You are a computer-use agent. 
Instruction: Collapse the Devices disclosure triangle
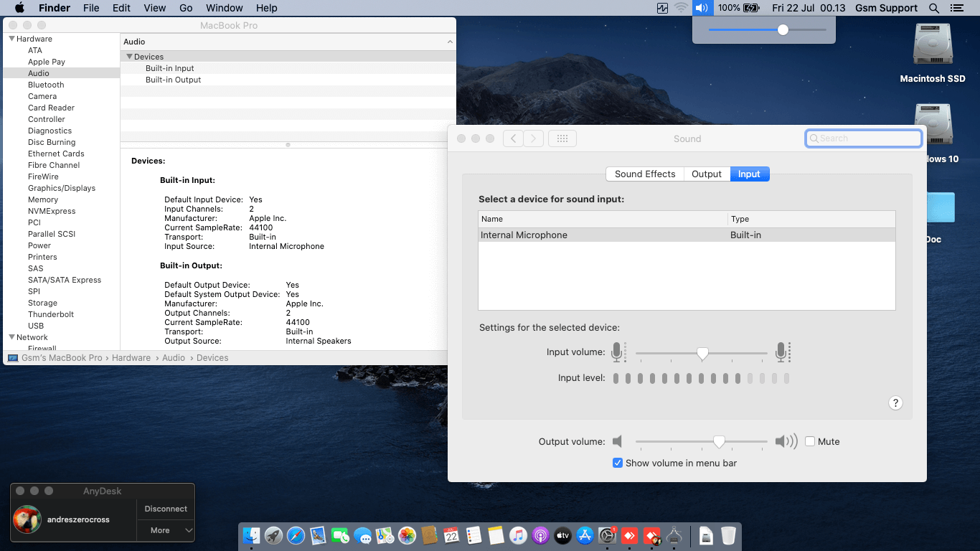[129, 57]
